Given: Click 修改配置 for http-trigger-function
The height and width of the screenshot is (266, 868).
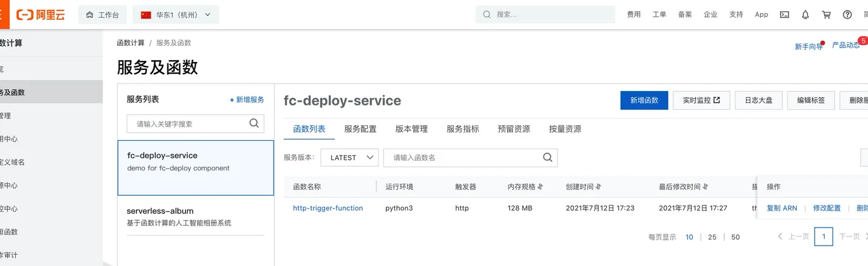Looking at the screenshot, I should tap(827, 208).
